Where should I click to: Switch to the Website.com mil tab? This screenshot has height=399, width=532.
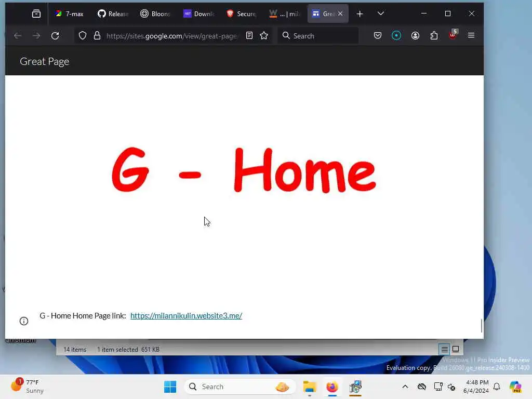[x=284, y=14]
